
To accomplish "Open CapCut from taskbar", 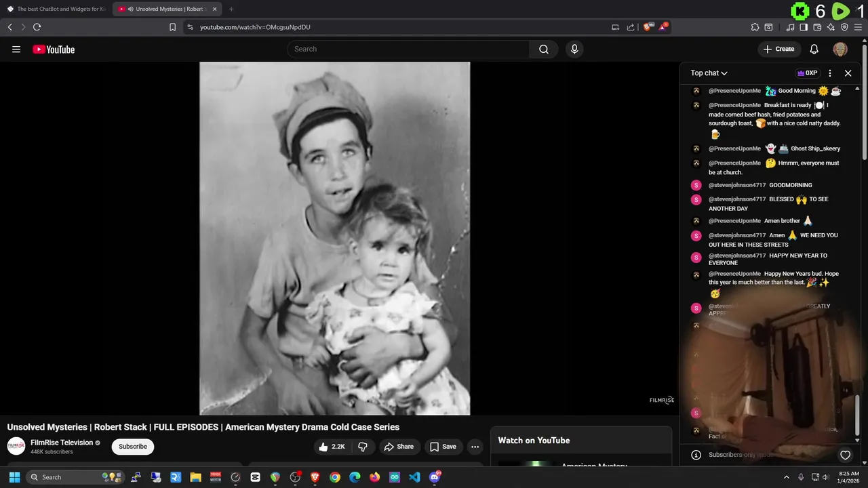I will [255, 477].
